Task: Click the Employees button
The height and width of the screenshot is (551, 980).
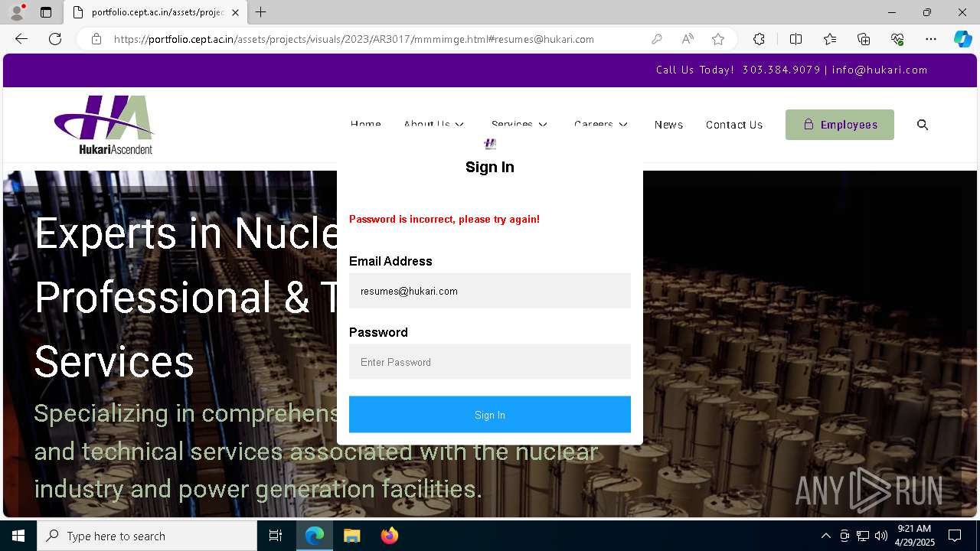Action: click(840, 125)
